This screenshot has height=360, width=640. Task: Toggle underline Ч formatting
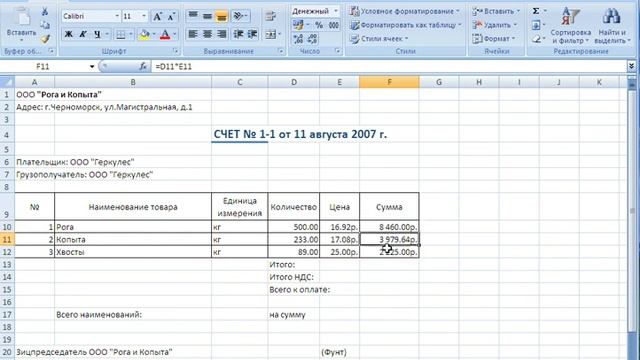click(97, 34)
